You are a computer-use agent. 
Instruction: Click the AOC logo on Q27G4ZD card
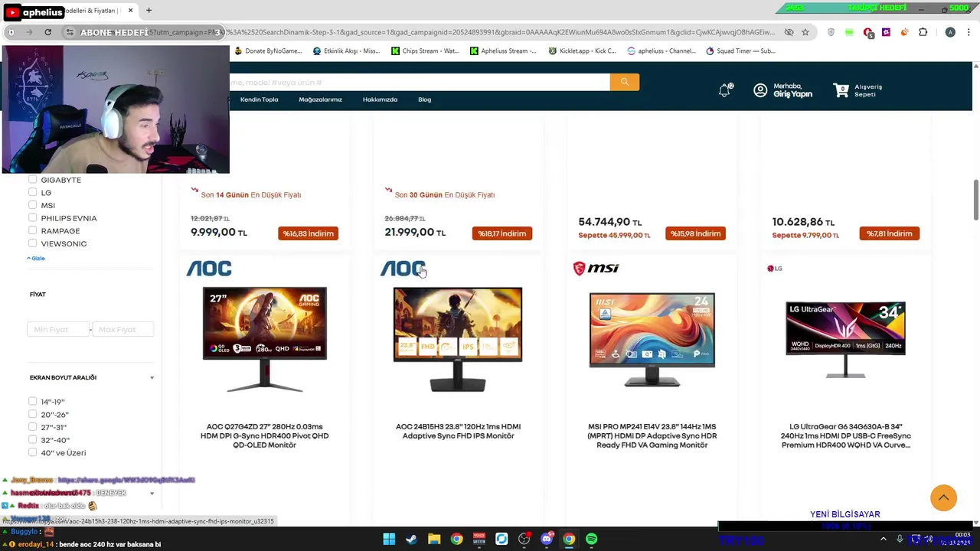209,269
